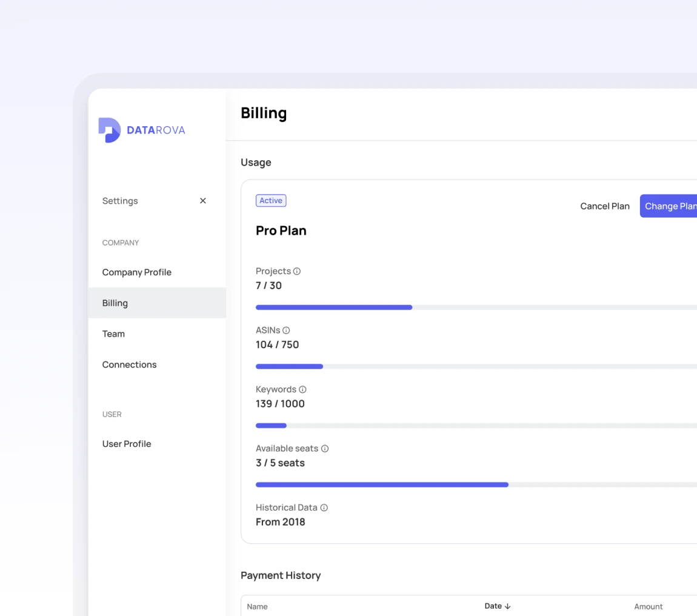Image resolution: width=697 pixels, height=616 pixels.
Task: Open User Profile settings
Action: pos(157,444)
